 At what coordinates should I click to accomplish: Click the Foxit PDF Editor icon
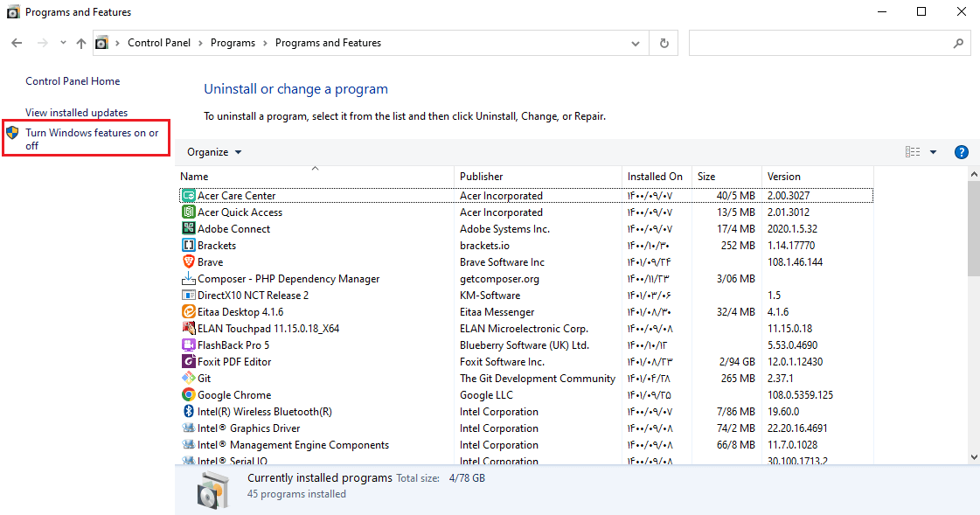coord(188,361)
